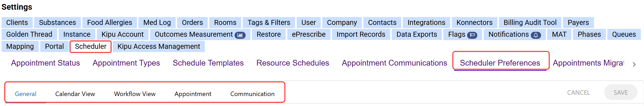Select the ePrescribe settings tab
The image size is (644, 106).
(309, 34)
